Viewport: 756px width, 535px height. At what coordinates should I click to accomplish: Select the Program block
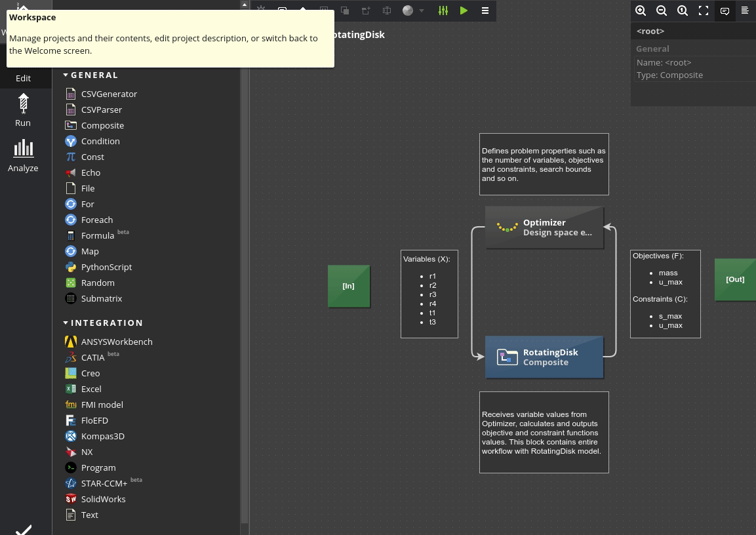90,468
